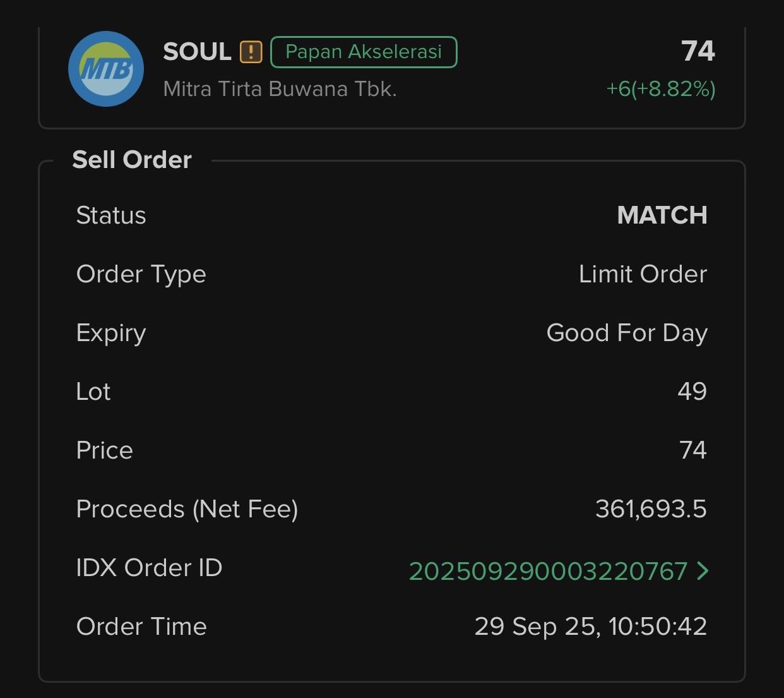Tap the Order Type label

click(x=141, y=274)
